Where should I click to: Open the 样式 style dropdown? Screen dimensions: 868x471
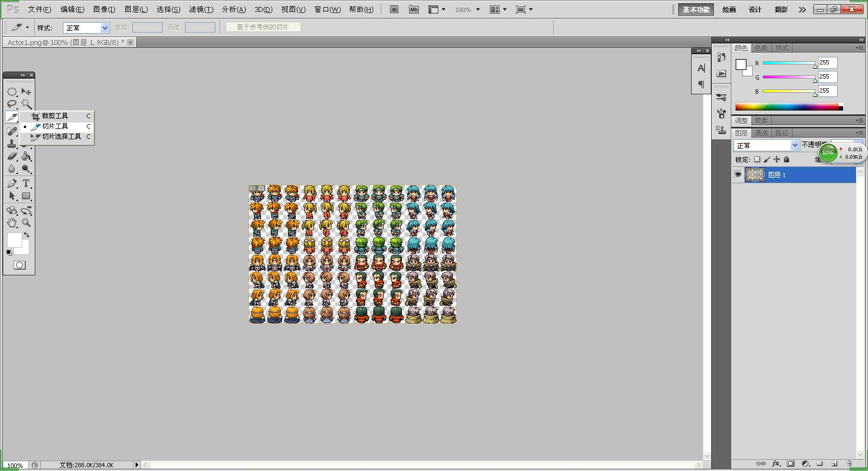pyautogui.click(x=86, y=28)
